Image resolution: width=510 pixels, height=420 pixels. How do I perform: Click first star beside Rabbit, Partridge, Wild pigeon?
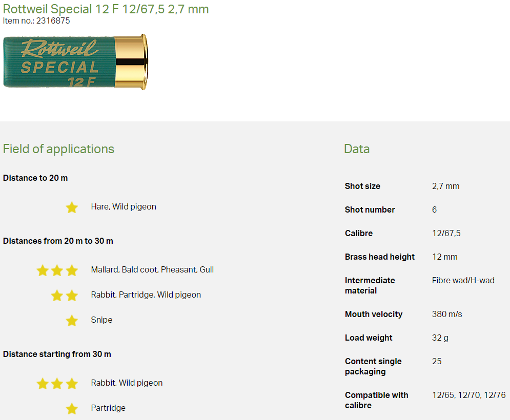pos(57,296)
